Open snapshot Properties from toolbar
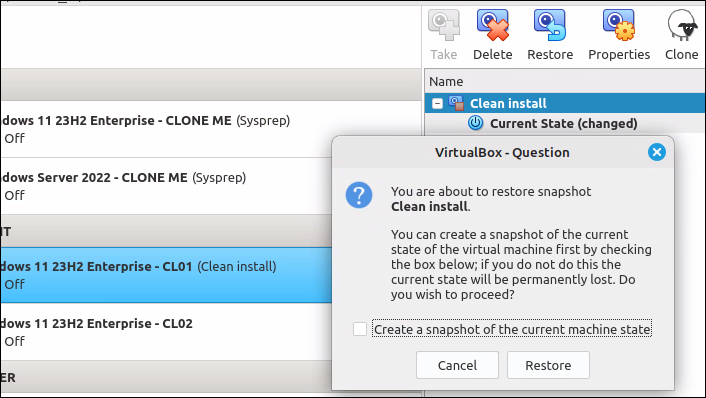706x398 pixels. coord(619,26)
